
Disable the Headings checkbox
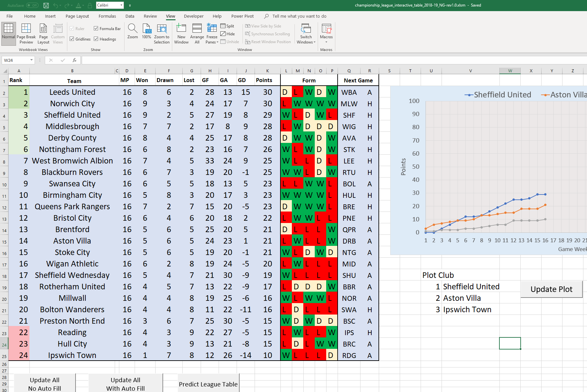[96, 39]
